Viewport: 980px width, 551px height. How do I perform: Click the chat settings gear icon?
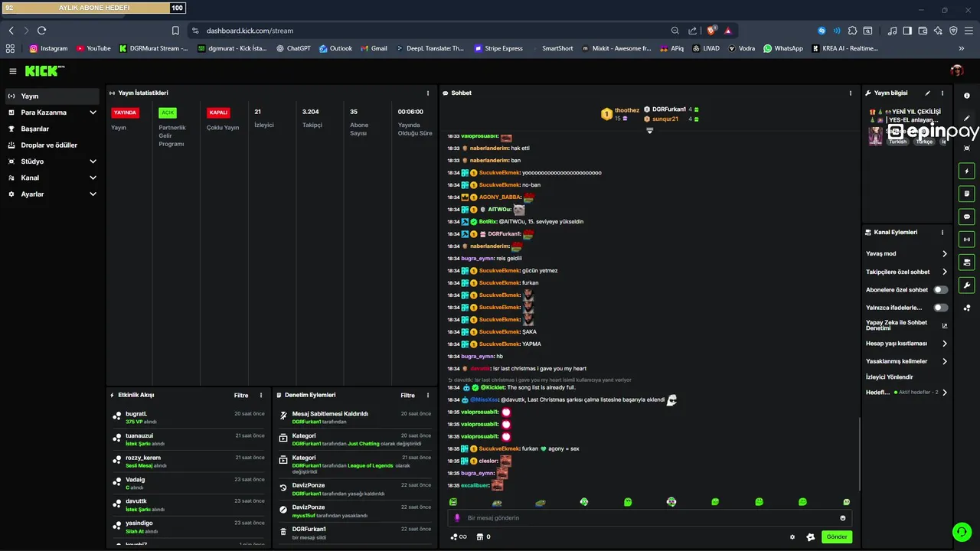coord(792,537)
